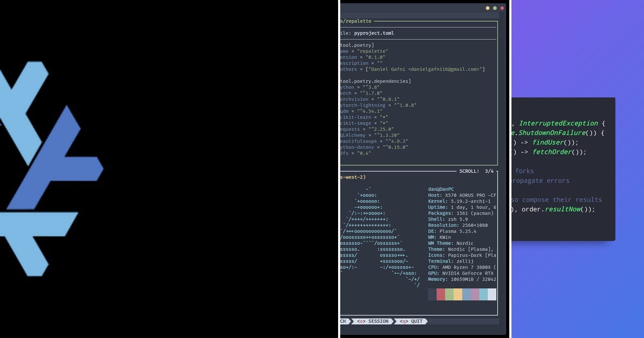Expand the chevron after the SESSION hint

click(x=394, y=321)
